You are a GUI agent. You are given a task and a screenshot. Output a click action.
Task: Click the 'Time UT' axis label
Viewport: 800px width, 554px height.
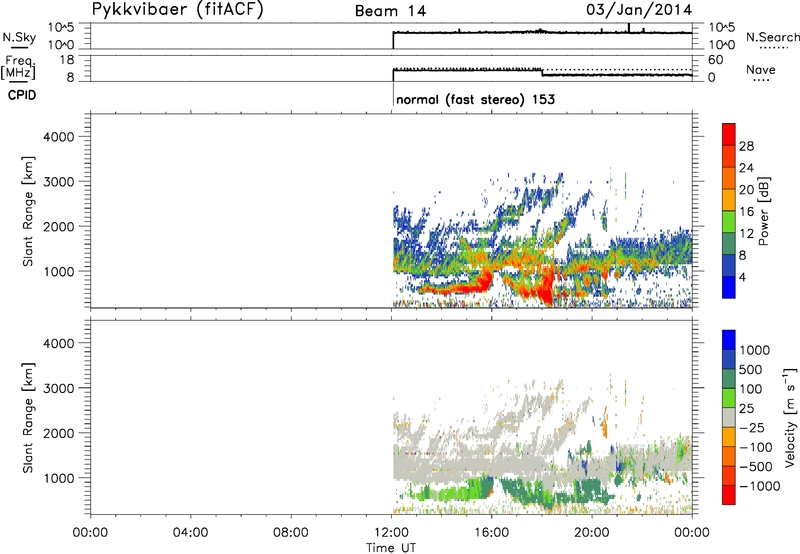click(391, 548)
